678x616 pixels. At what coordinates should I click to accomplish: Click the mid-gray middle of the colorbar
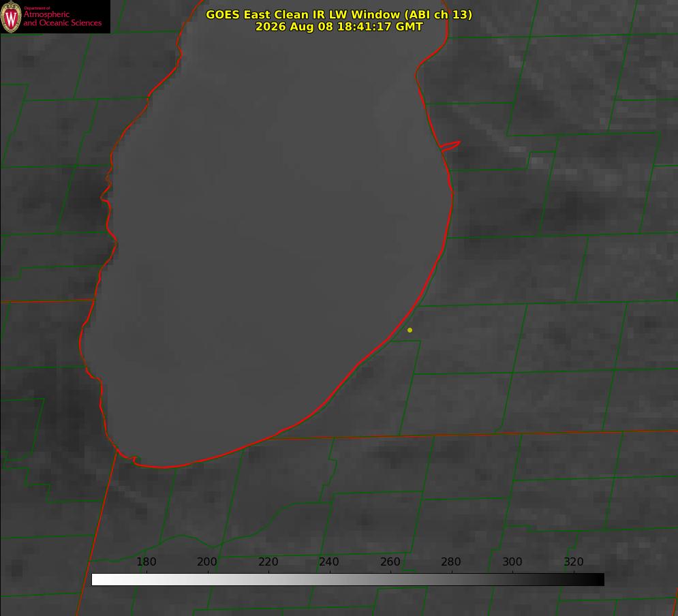(348, 580)
